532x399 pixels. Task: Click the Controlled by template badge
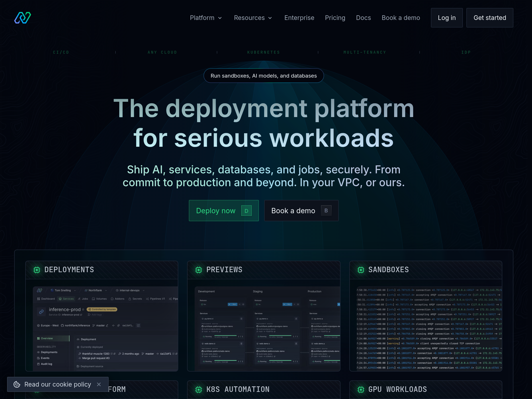pyautogui.click(x=102, y=309)
